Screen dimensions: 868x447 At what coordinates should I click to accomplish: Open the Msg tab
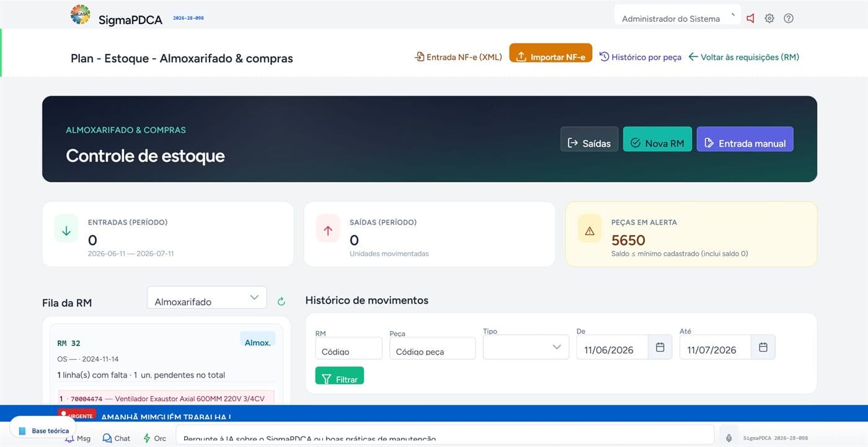pos(79,438)
